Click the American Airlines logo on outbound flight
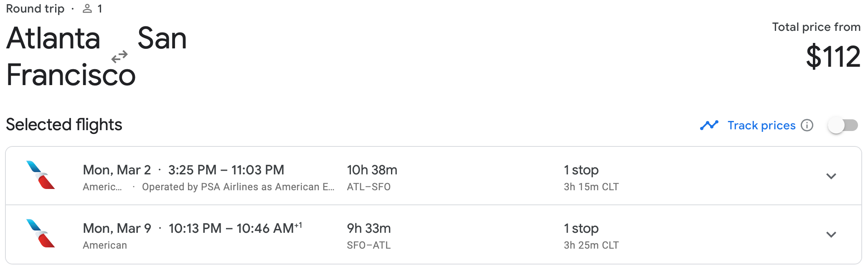Image resolution: width=868 pixels, height=272 pixels. [41, 175]
